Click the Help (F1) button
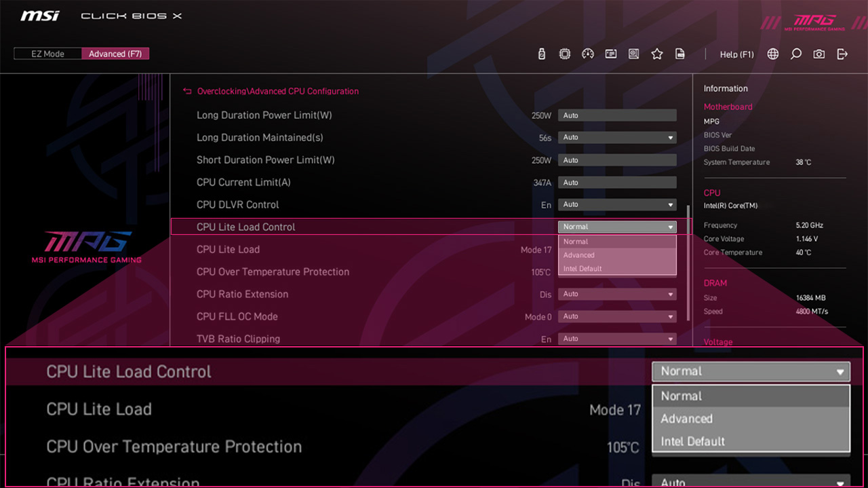 pyautogui.click(x=736, y=54)
